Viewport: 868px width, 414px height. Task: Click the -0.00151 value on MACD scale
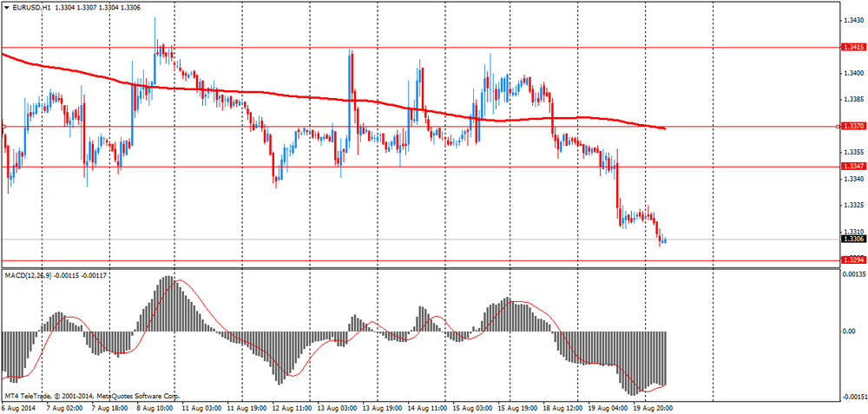click(853, 397)
